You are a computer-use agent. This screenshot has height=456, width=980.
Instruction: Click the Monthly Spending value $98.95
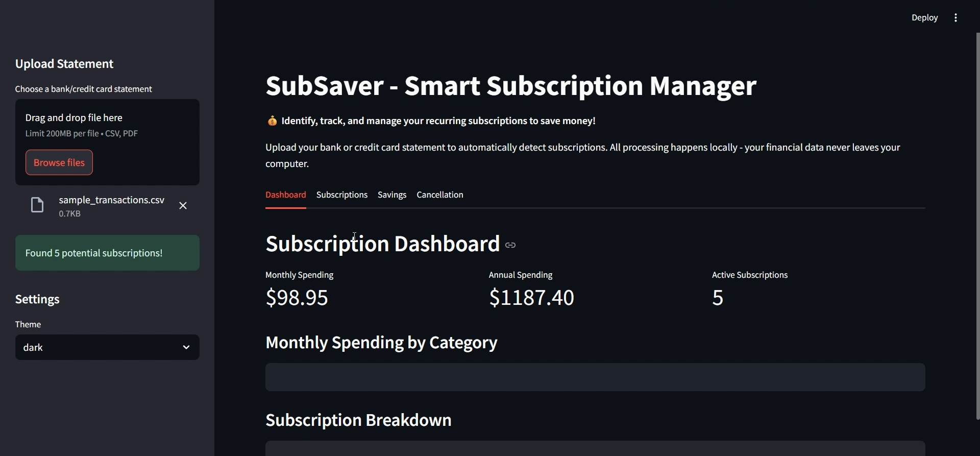(x=297, y=298)
